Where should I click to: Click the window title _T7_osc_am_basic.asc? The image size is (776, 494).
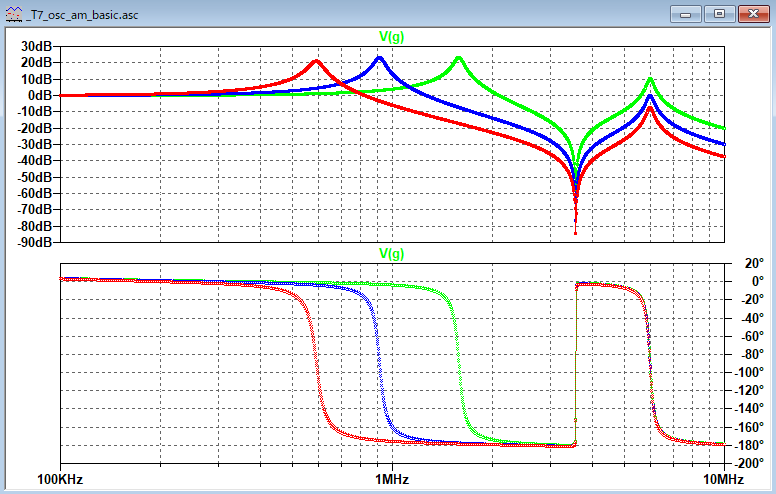pos(82,15)
